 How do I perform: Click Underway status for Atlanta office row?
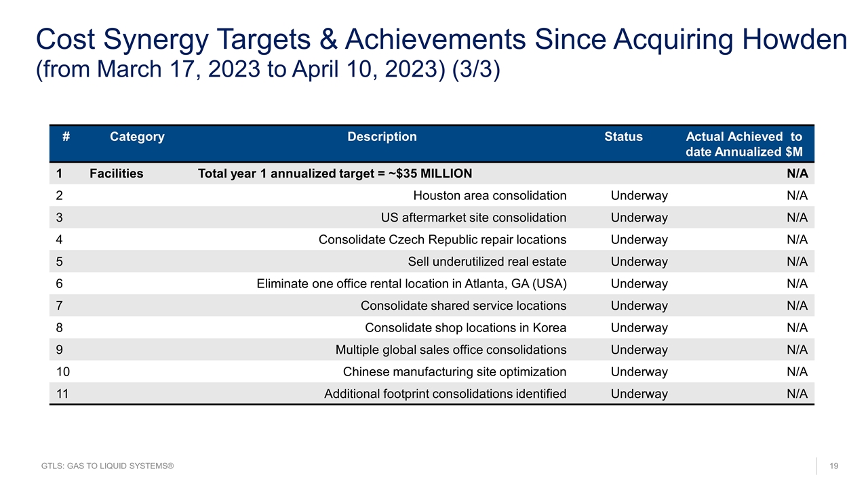pos(639,284)
